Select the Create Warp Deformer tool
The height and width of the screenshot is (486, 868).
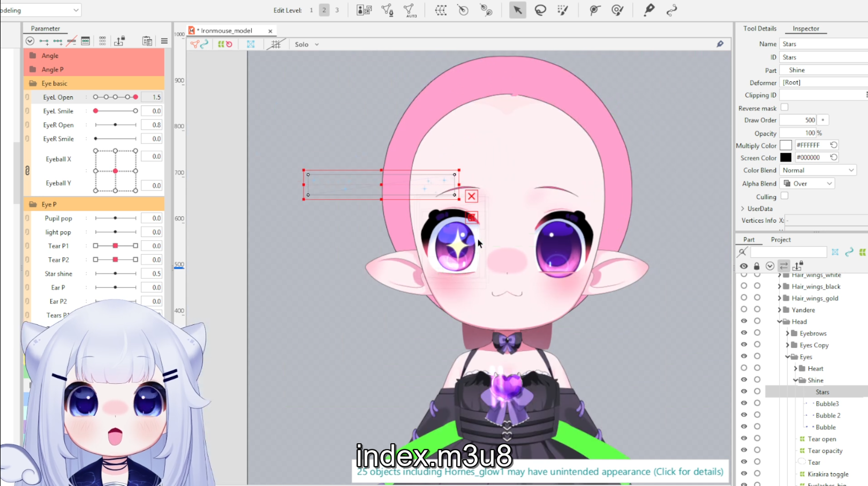441,10
